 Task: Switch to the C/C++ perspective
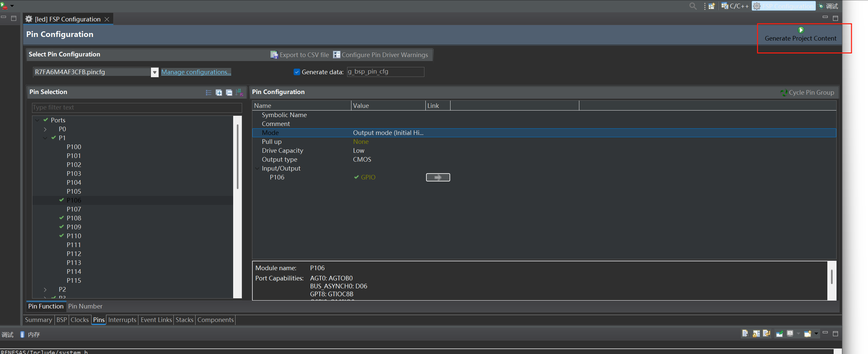coord(735,6)
